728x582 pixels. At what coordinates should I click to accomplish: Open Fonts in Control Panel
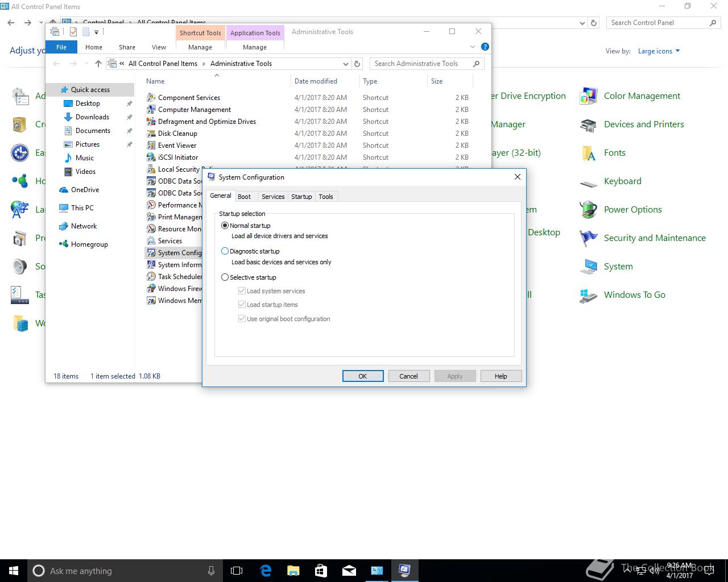tap(614, 153)
